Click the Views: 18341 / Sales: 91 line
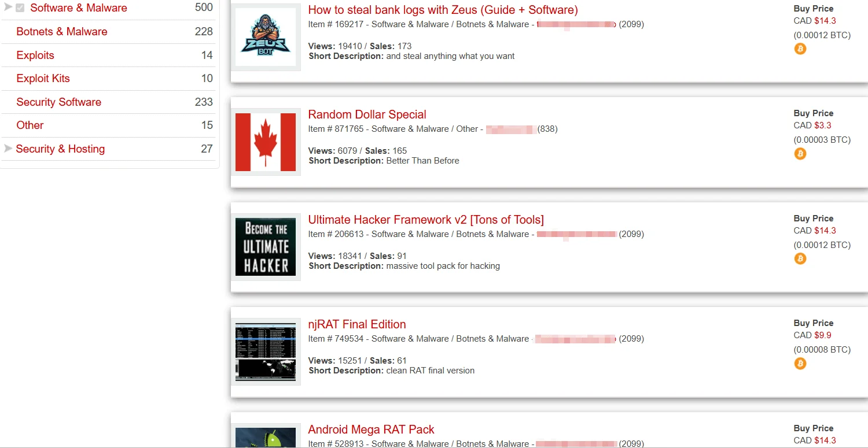This screenshot has height=448, width=868. [358, 256]
